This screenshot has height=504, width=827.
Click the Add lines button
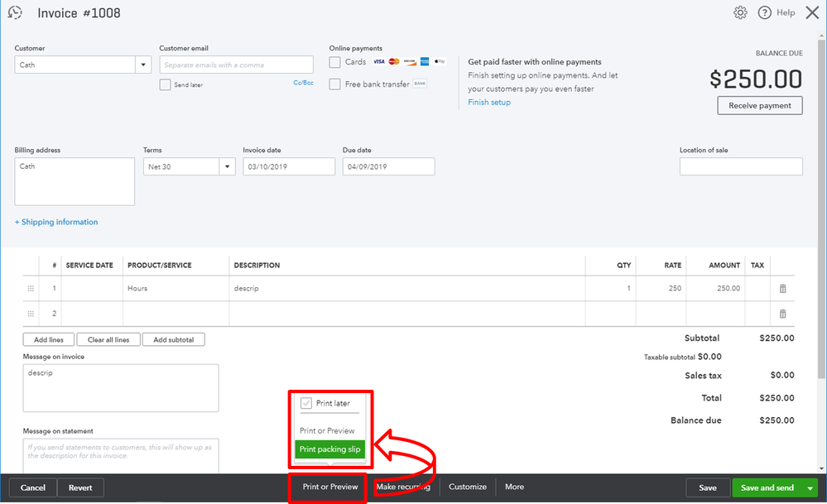click(49, 339)
